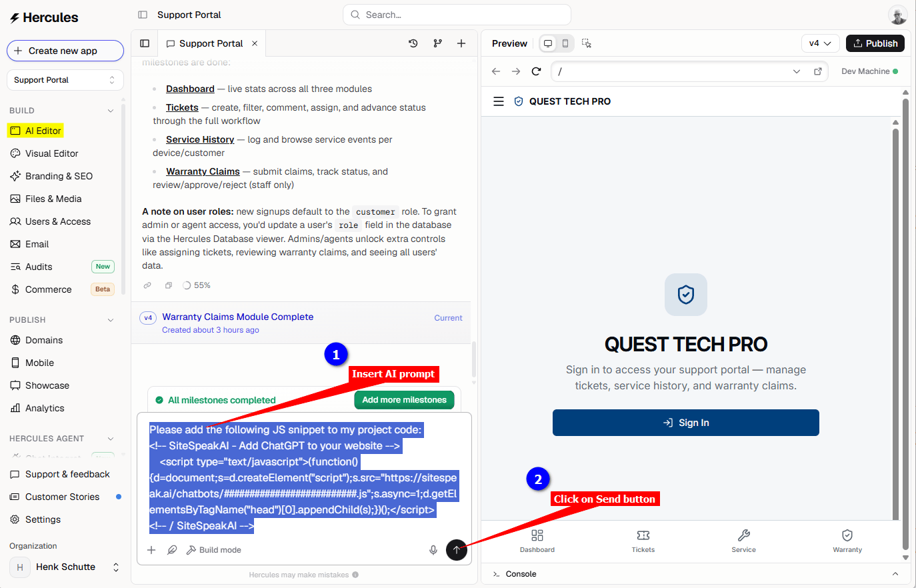This screenshot has height=588, width=916.
Task: Click the branch icon in chat header
Action: coord(437,43)
